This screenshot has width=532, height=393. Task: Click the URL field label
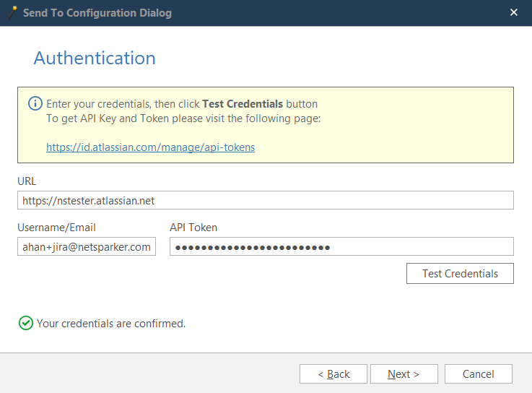point(27,181)
